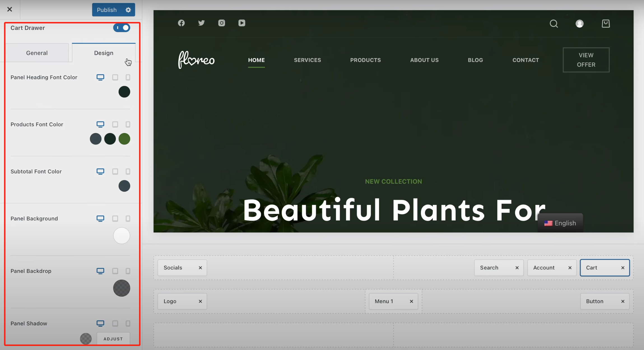Click the Twitter icon in the preview
The image size is (644, 350).
pos(201,23)
